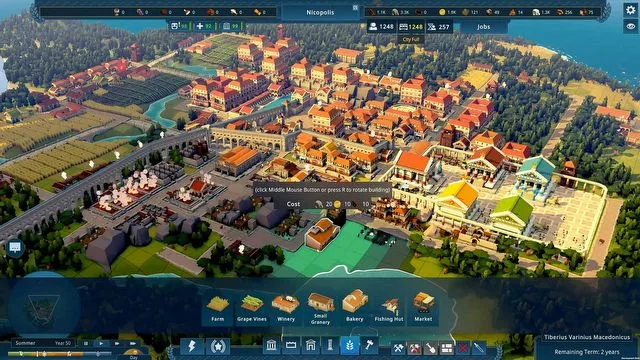Open the aqueduct infrastructure category
This screenshot has height=360, width=640.
click(x=291, y=346)
